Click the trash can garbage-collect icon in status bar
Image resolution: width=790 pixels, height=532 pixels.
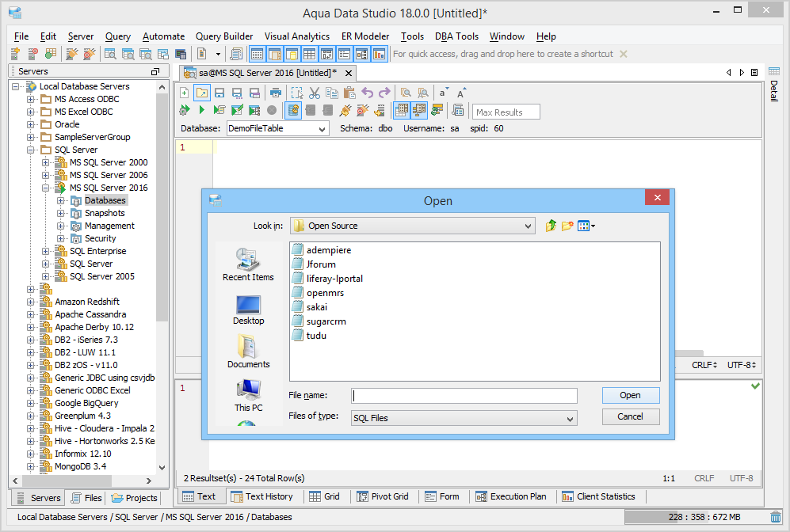click(776, 516)
